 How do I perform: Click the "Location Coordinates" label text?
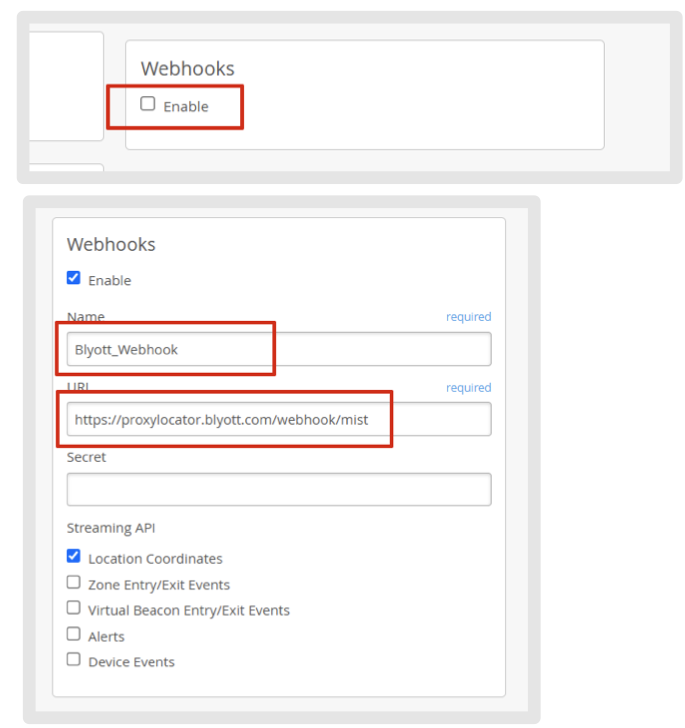155,559
